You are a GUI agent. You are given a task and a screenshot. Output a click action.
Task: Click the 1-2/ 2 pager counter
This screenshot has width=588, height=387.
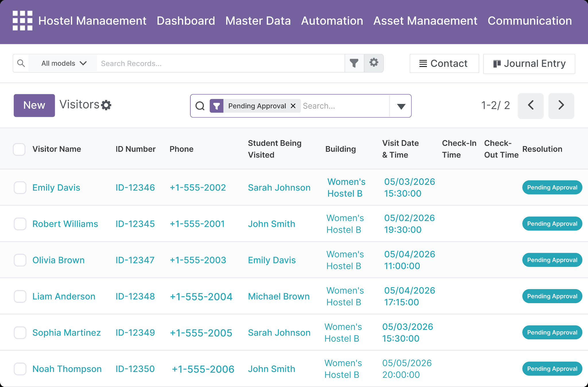[x=496, y=105]
